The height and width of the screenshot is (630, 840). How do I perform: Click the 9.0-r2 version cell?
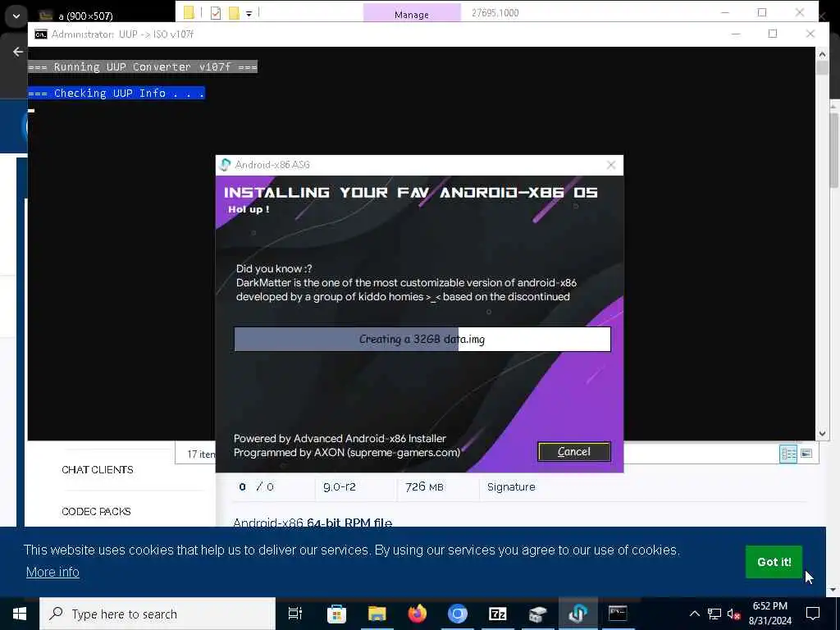tap(339, 487)
